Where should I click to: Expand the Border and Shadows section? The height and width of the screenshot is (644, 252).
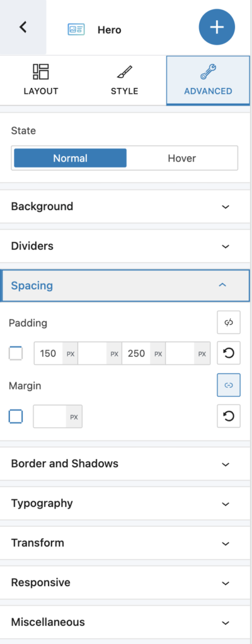[125, 464]
